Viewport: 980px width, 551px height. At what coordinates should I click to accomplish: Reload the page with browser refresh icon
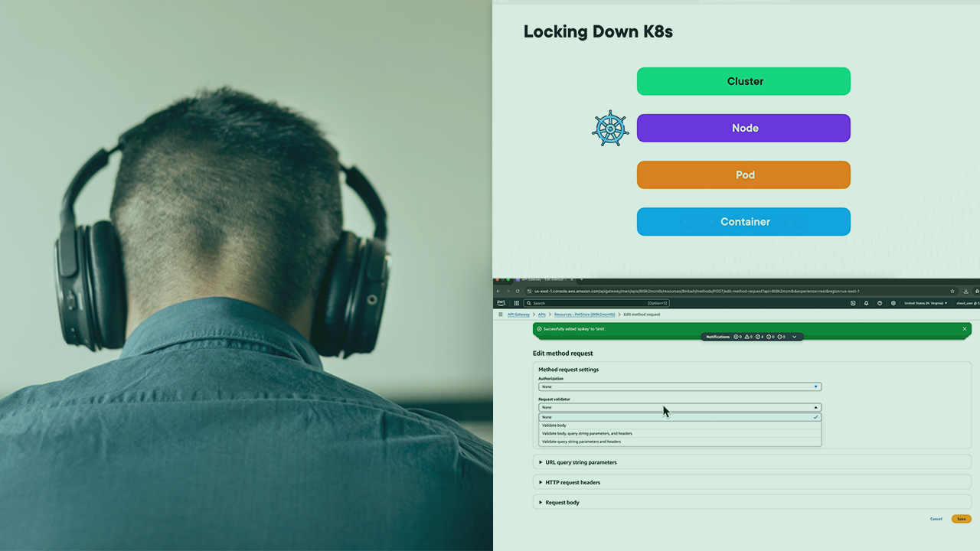coord(518,291)
